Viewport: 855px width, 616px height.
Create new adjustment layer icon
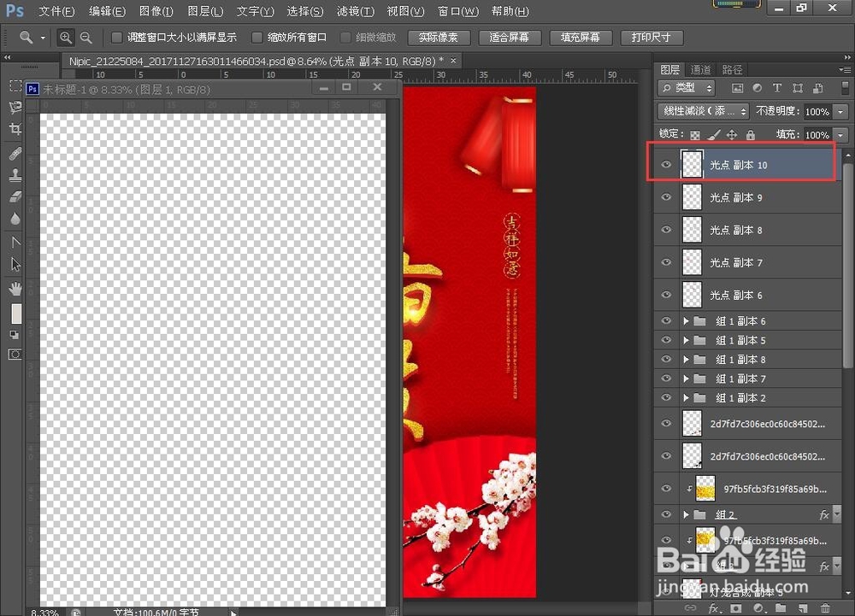tap(759, 607)
